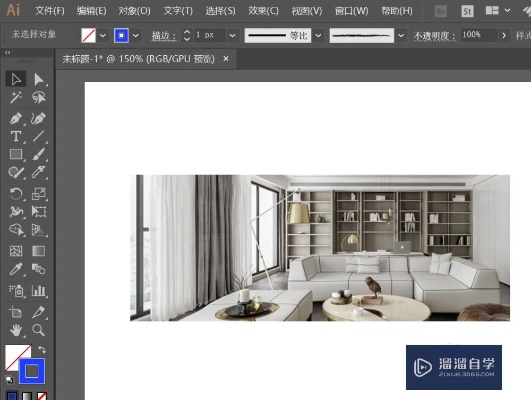This screenshot has width=531, height=400.
Task: Expand the opacity 100% flyout arrow
Action: (504, 35)
